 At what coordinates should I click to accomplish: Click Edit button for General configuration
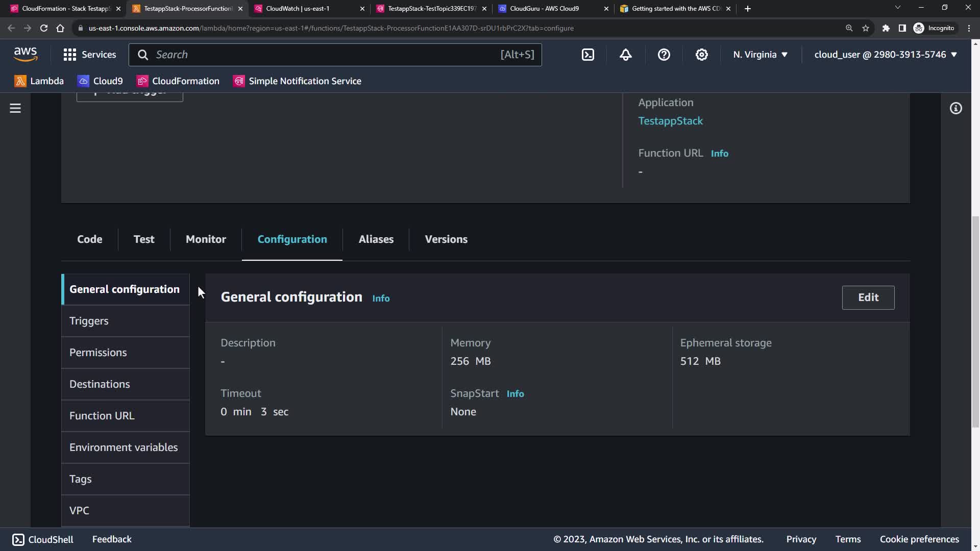(x=868, y=297)
